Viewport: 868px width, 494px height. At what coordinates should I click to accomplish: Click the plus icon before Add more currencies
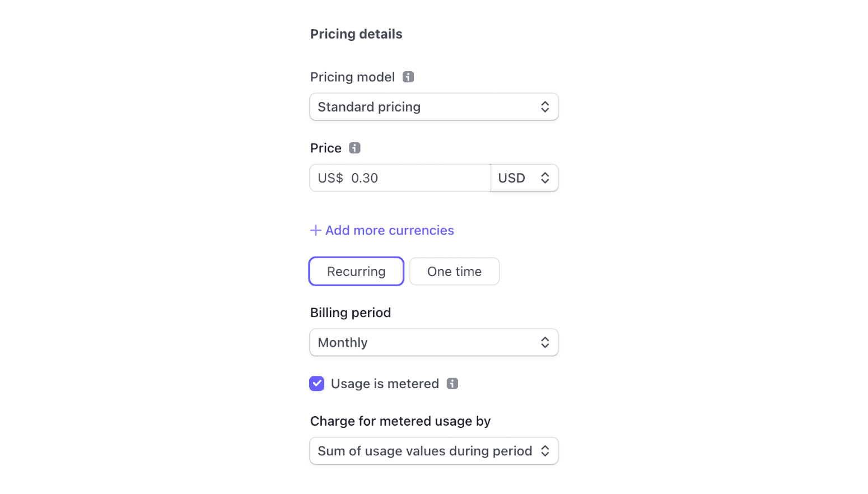pos(315,230)
